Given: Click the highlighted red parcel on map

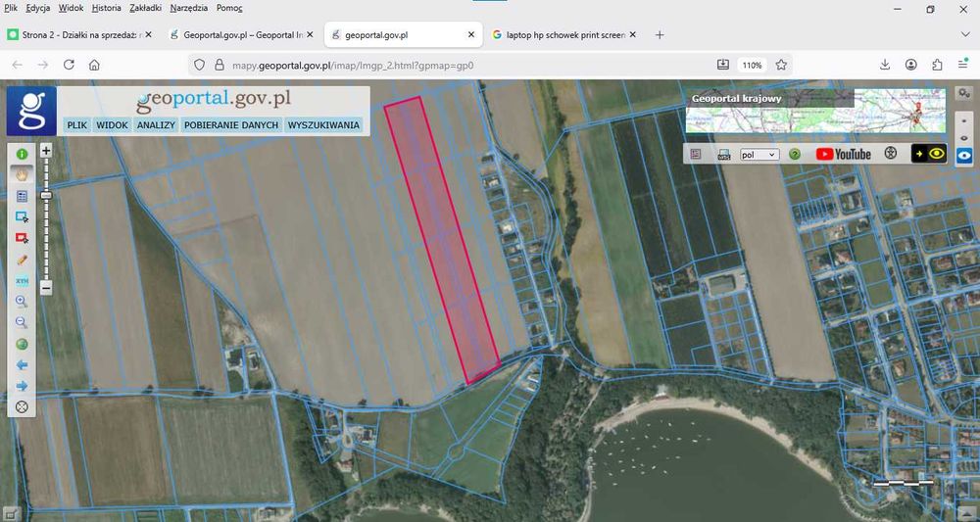Looking at the screenshot, I should (441, 239).
